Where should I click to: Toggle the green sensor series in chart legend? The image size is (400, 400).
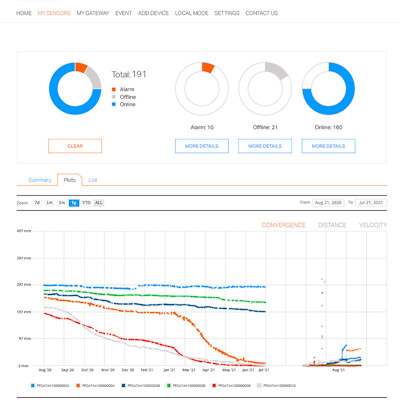[186, 386]
